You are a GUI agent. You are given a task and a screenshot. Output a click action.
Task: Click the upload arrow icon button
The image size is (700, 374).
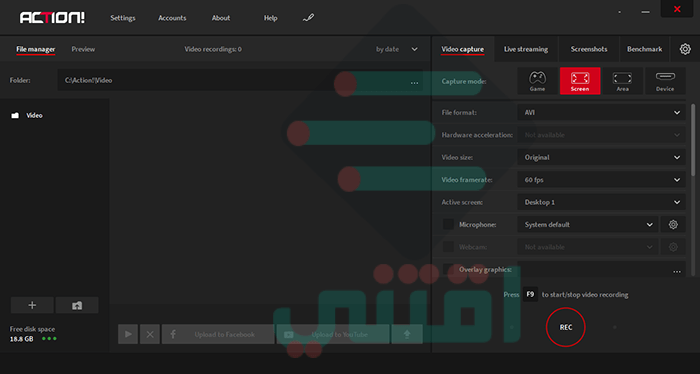(x=407, y=334)
